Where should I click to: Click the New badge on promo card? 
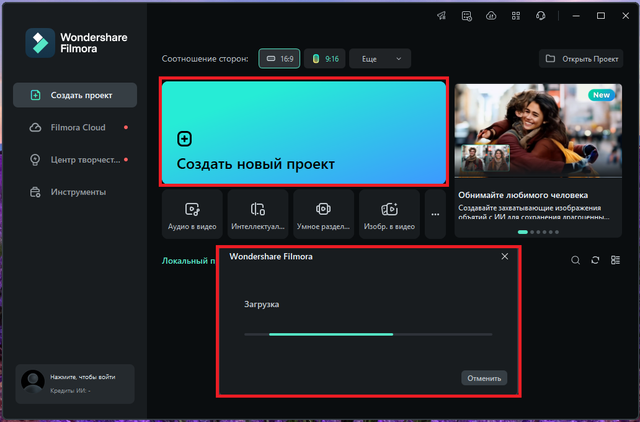602,95
